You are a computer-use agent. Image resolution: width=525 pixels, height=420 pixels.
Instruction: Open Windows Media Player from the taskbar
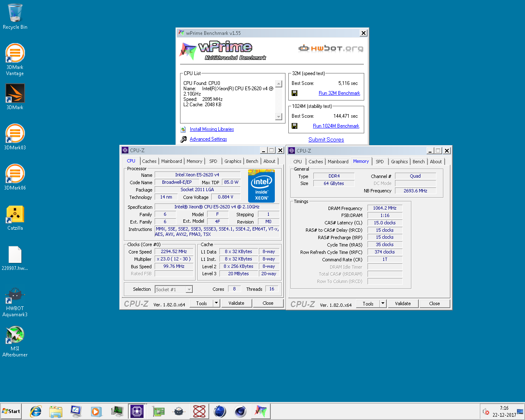coord(96,411)
